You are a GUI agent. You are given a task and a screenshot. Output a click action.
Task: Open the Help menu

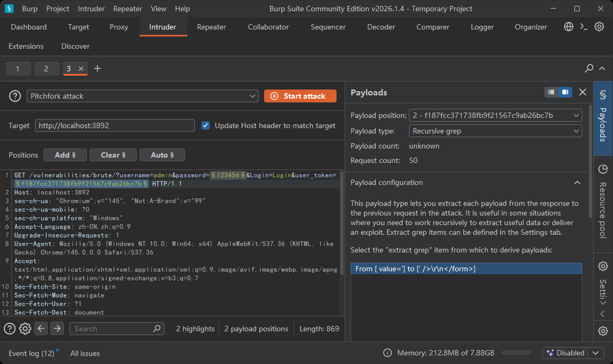pyautogui.click(x=182, y=9)
